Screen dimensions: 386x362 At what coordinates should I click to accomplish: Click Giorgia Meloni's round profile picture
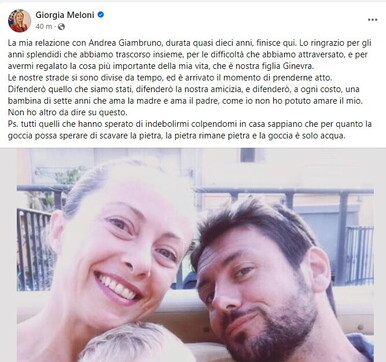tap(19, 21)
